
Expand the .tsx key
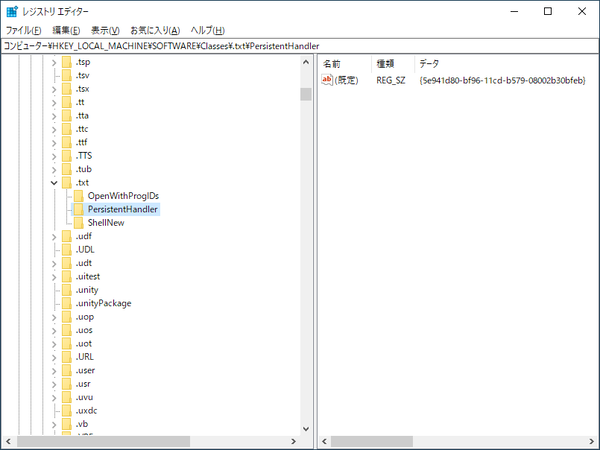(54, 89)
